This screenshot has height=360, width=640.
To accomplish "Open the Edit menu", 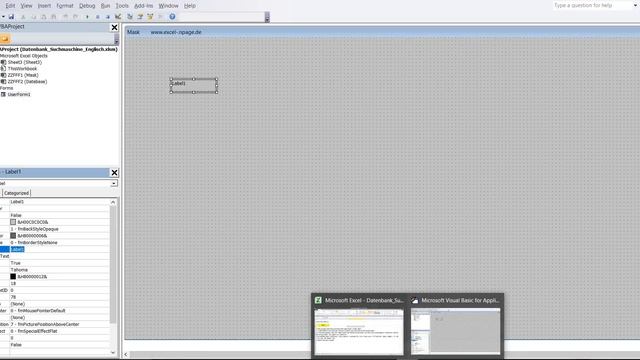I will [10, 6].
